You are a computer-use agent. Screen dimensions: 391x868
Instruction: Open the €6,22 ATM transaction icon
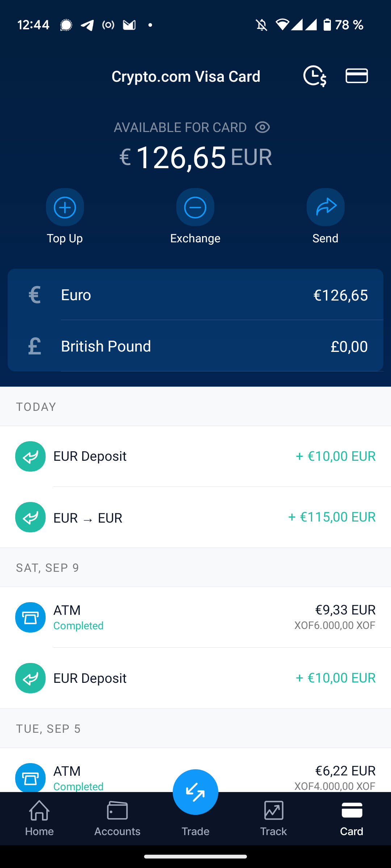tap(30, 777)
